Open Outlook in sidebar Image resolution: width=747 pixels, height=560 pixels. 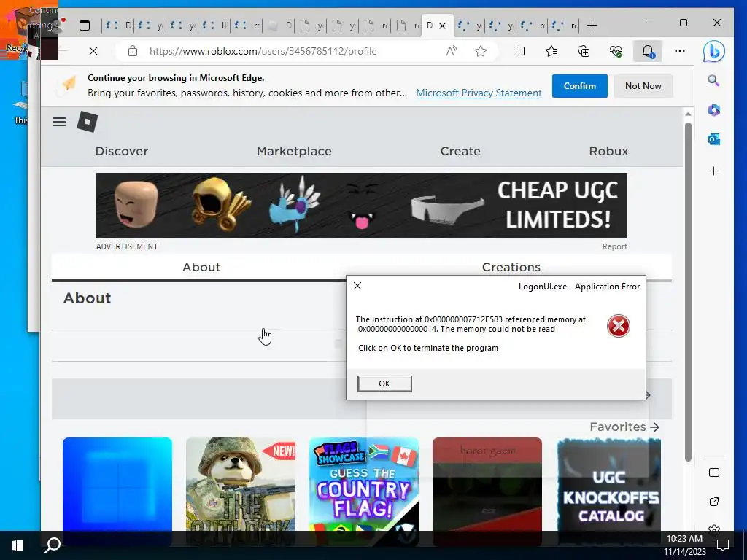[x=713, y=139]
